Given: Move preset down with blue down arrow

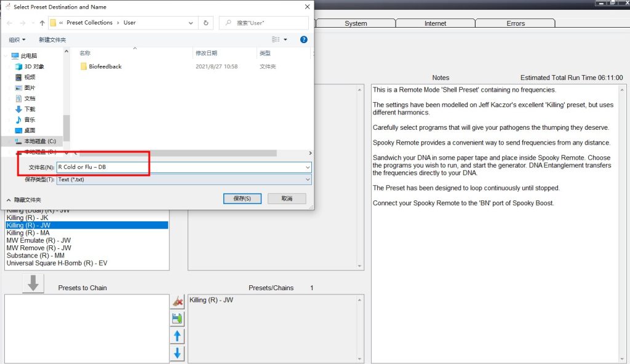Looking at the screenshot, I should pyautogui.click(x=177, y=353).
